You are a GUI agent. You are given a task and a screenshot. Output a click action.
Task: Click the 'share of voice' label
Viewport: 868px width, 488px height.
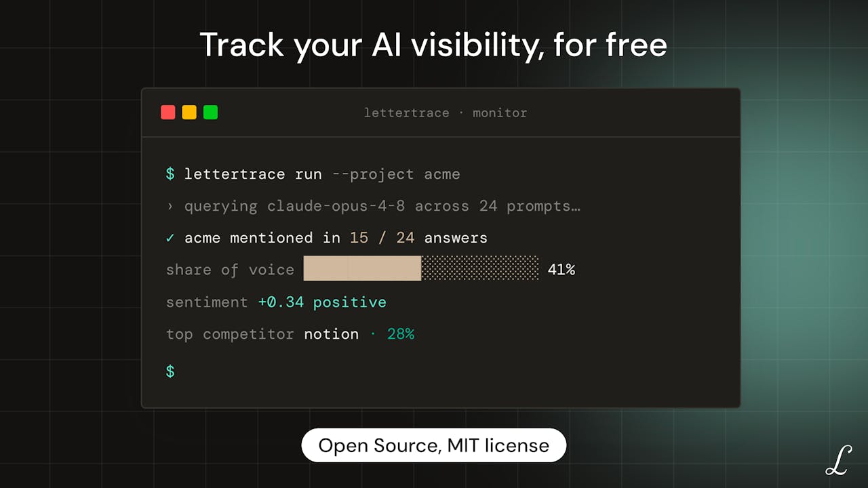click(x=230, y=270)
